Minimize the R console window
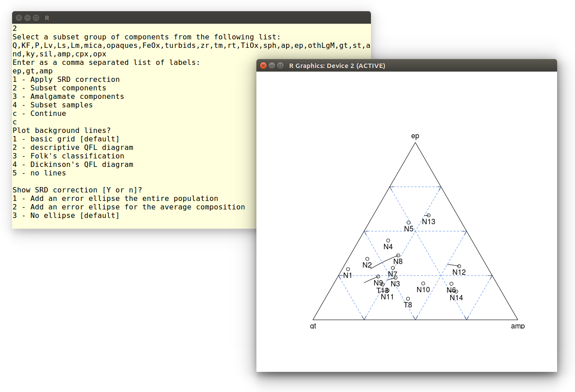 tap(27, 18)
